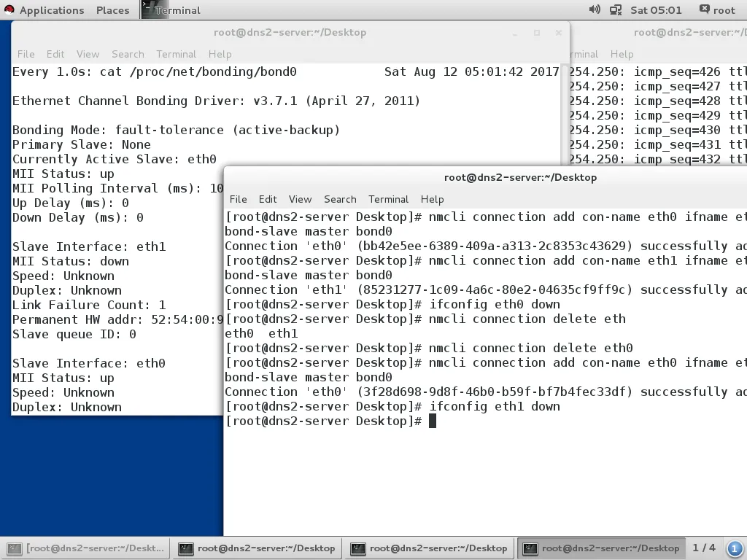This screenshot has width=747, height=560.
Task: Click 'Ethernet Channel Bonding Driver' version line
Action: [x=216, y=101]
